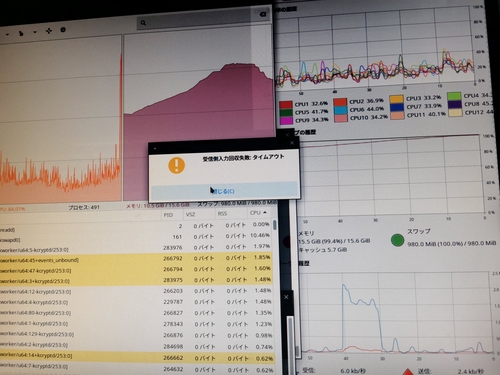Screen dimensions: 500x375
Task: Sort processes by the PID column header
Action: 168,215
